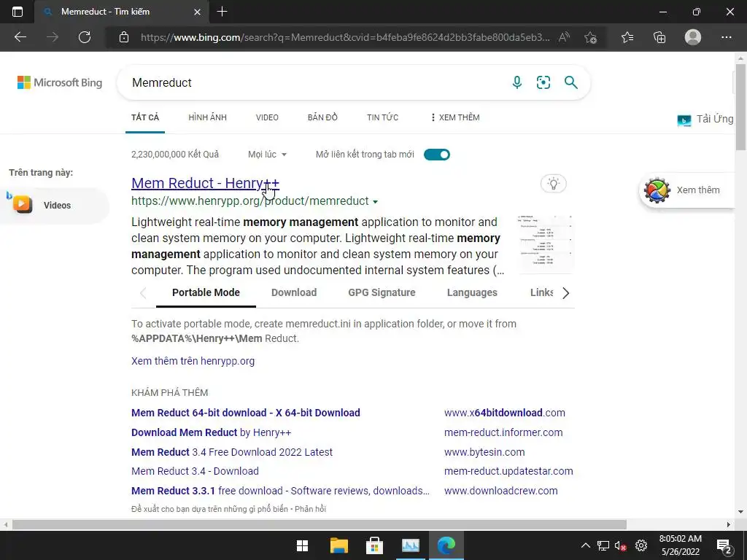Open Windows Start menu
The height and width of the screenshot is (560, 747).
302,545
